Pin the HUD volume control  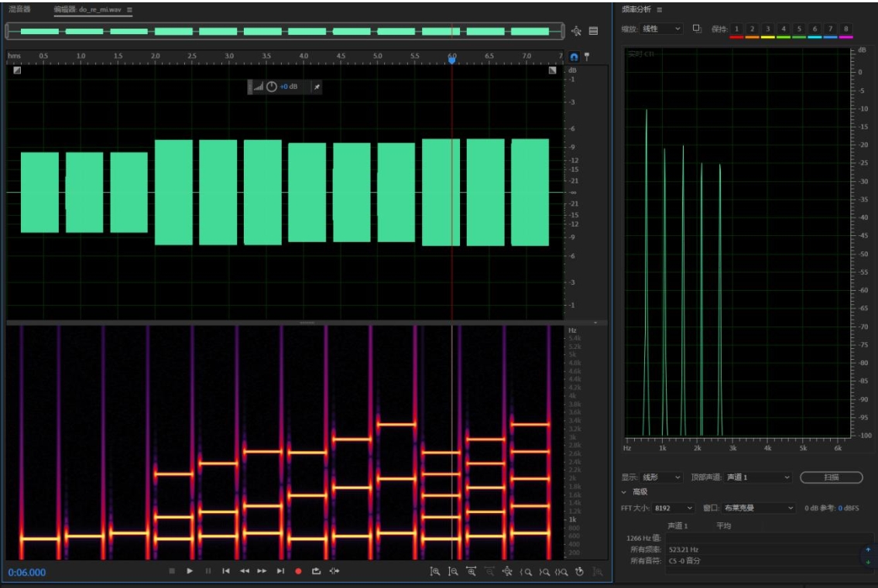tap(316, 87)
